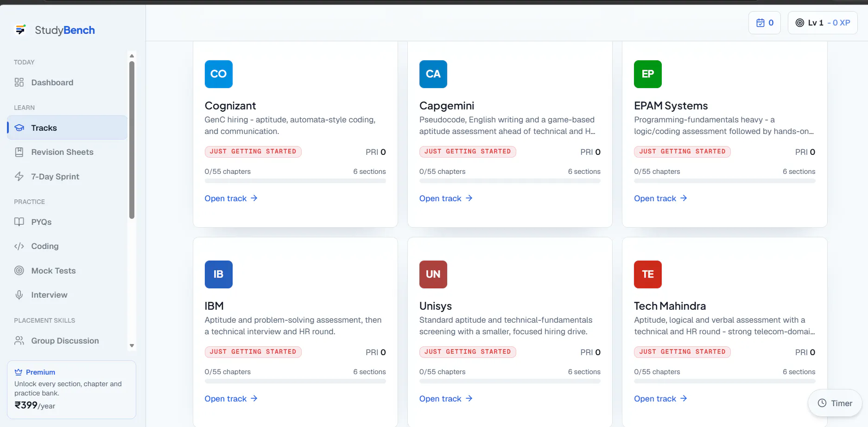Screen dimensions: 868x427
Task: Click the EPAM Systems EP logo tile
Action: coord(648,74)
